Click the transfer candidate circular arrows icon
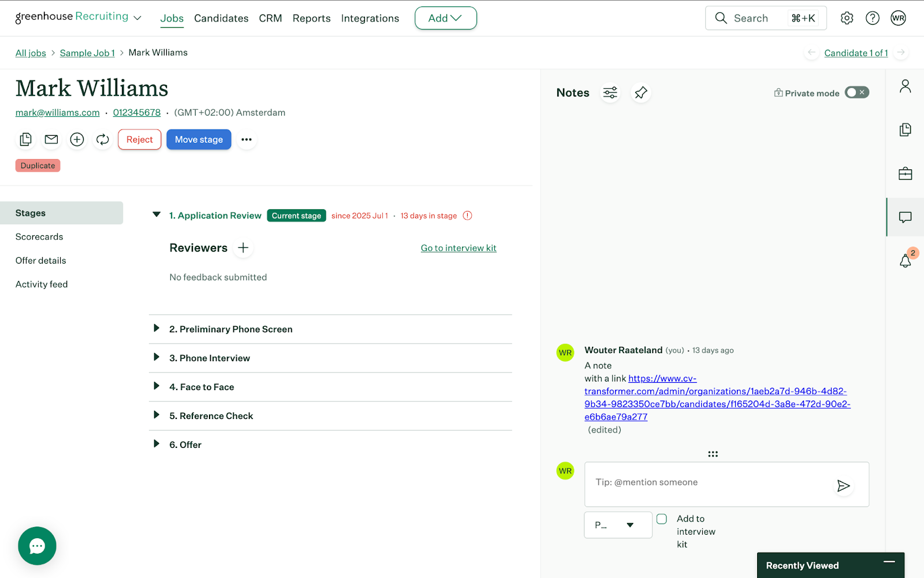This screenshot has width=924, height=578. pos(103,139)
